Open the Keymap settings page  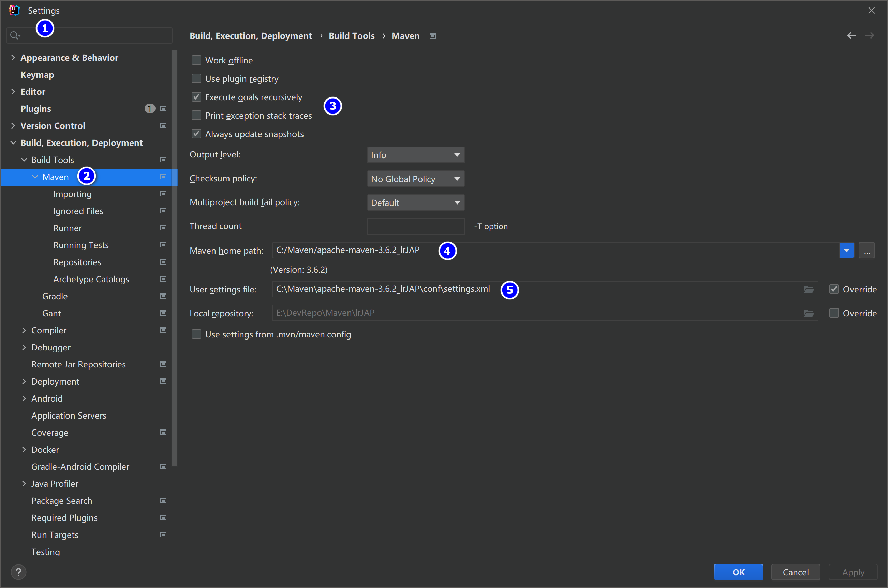[37, 75]
